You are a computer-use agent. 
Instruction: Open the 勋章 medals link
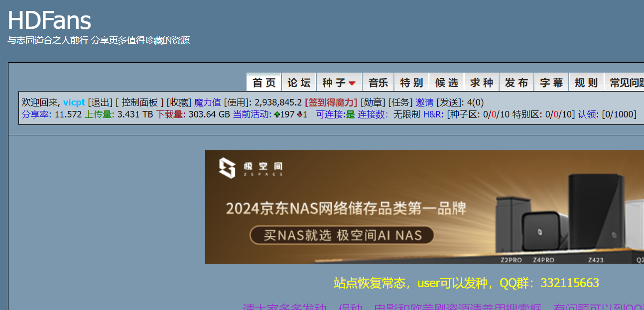pyautogui.click(x=373, y=103)
